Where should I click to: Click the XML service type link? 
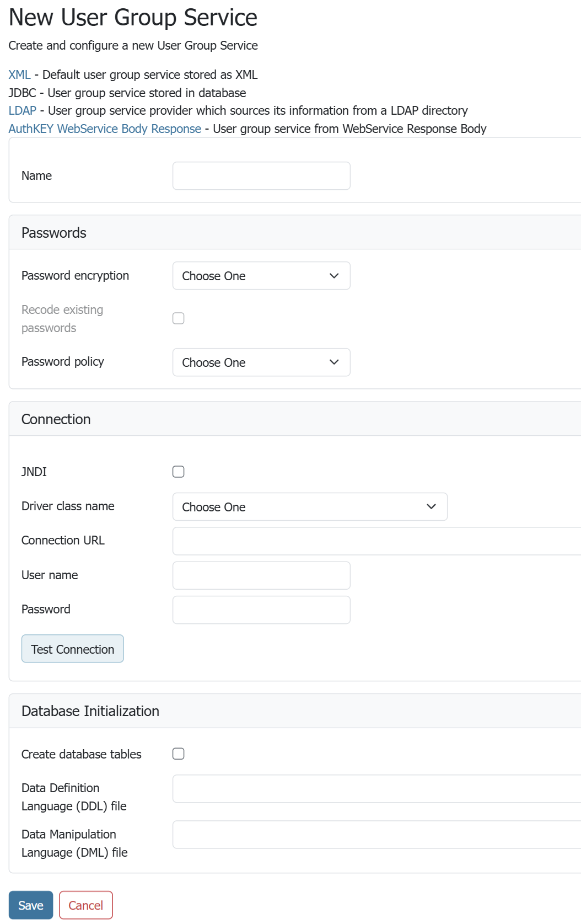[x=19, y=74]
